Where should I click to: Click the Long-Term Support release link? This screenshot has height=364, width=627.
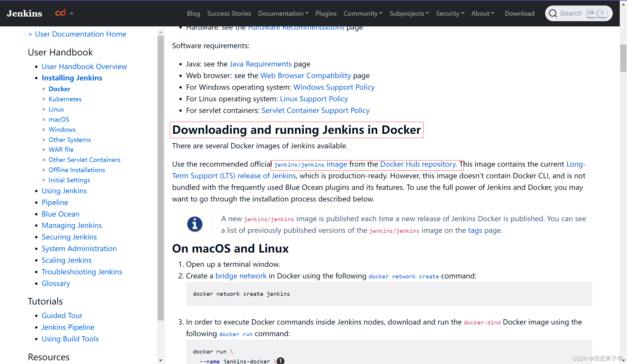(379, 170)
